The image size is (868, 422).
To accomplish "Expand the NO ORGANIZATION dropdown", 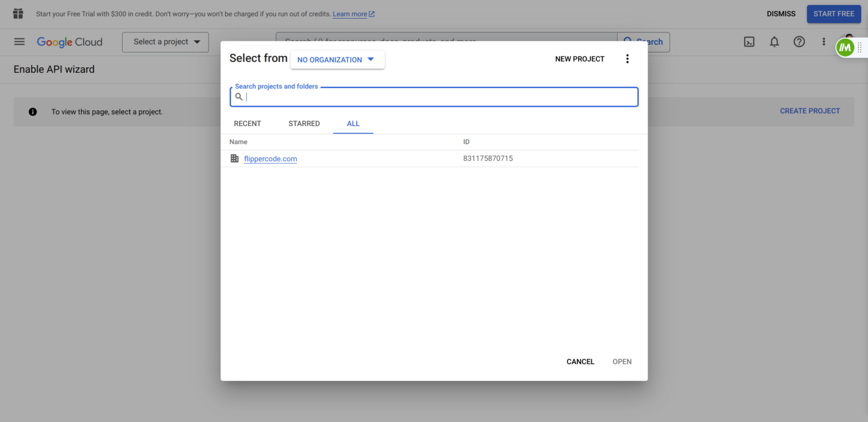I will pyautogui.click(x=337, y=59).
